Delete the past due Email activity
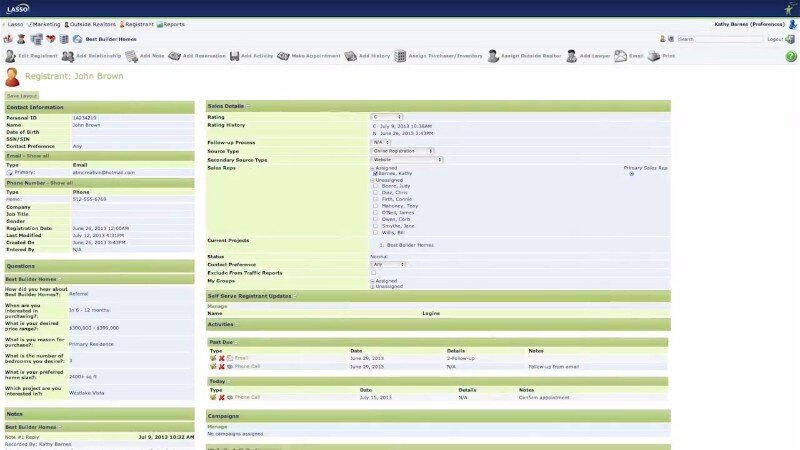 pos(221,357)
